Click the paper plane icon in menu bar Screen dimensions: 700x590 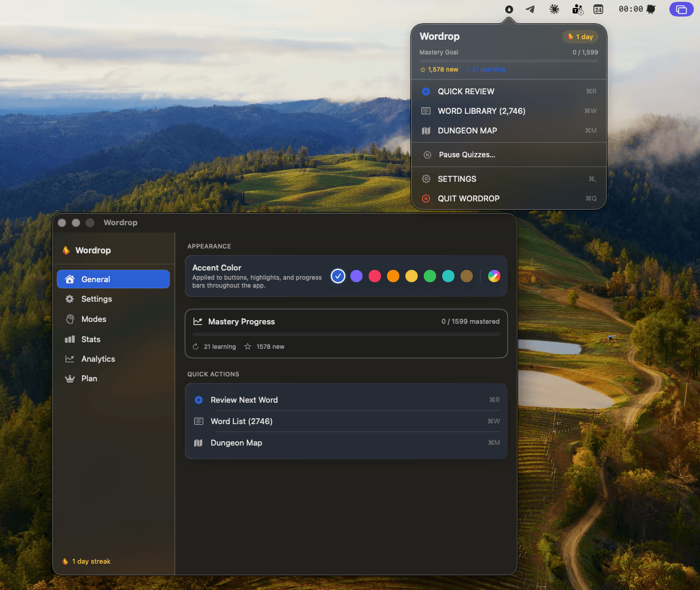[x=530, y=9]
